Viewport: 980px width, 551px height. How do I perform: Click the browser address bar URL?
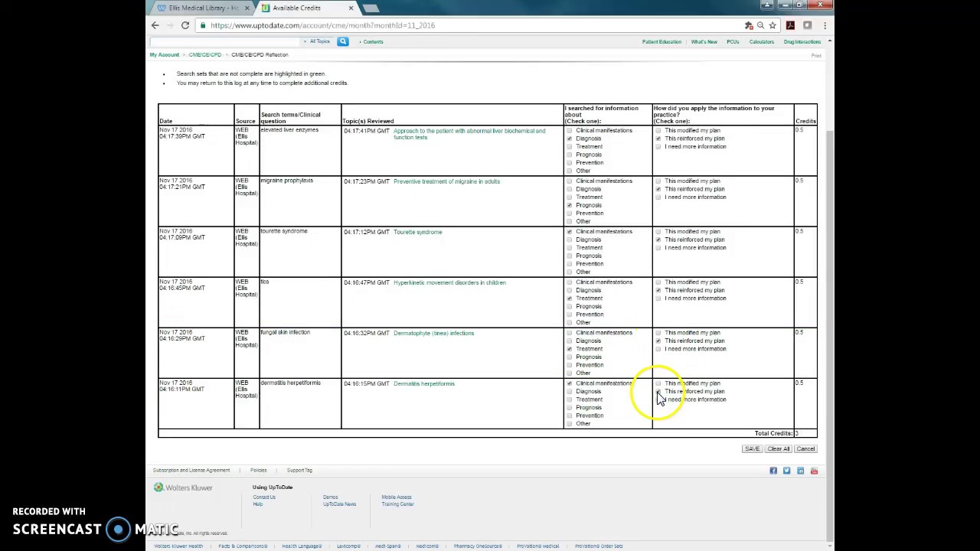(322, 25)
